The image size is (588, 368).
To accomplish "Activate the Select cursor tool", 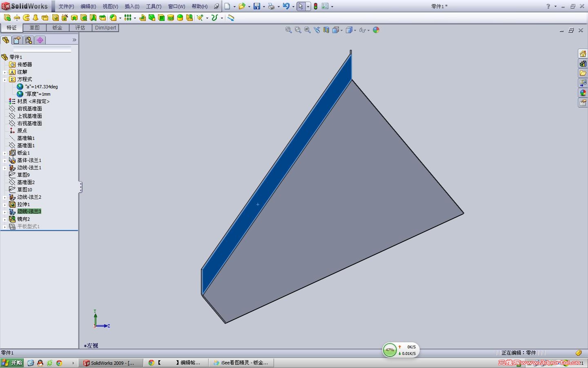I will coord(301,6).
